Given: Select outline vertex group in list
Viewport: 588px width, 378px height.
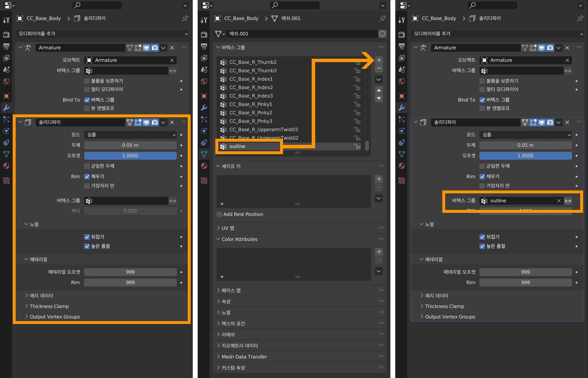Looking at the screenshot, I should pyautogui.click(x=290, y=146).
